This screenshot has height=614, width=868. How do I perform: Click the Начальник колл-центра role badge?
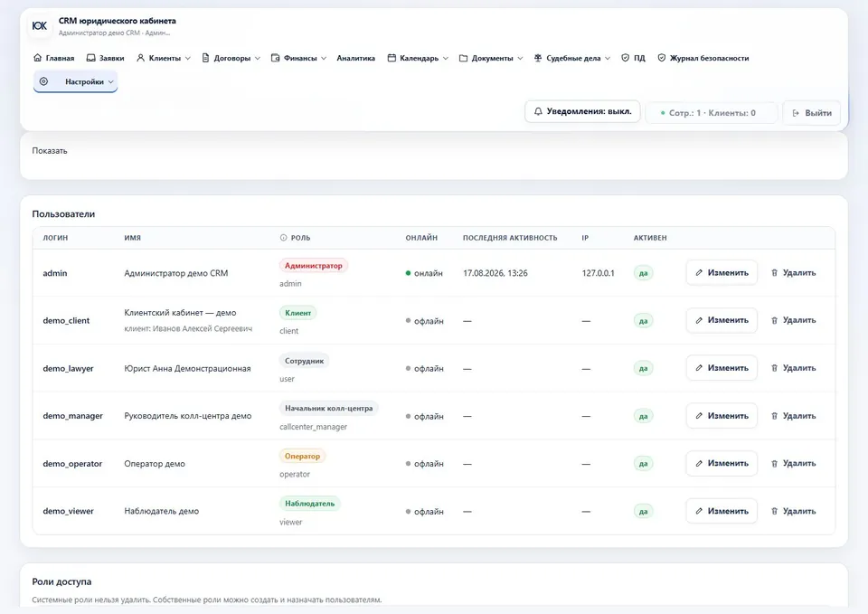click(x=329, y=408)
